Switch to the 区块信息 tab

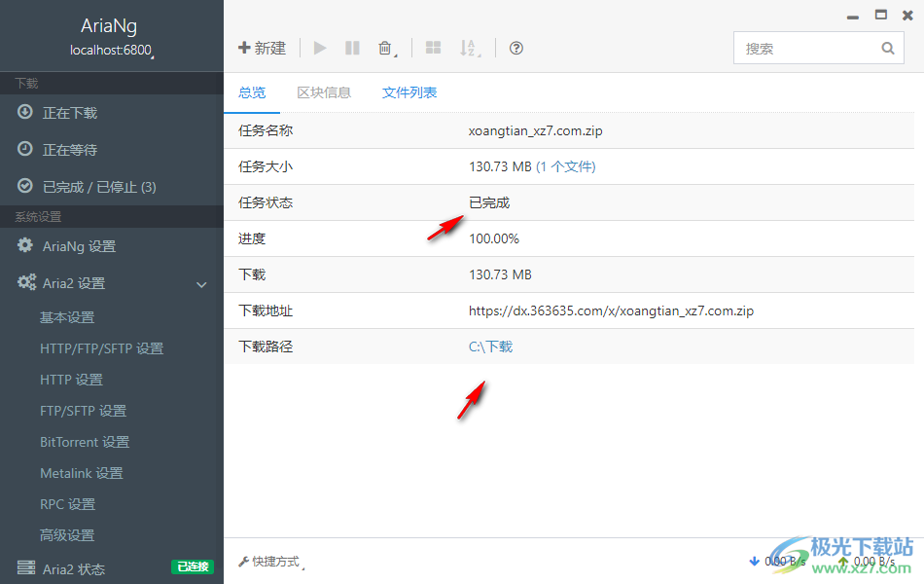[x=324, y=92]
